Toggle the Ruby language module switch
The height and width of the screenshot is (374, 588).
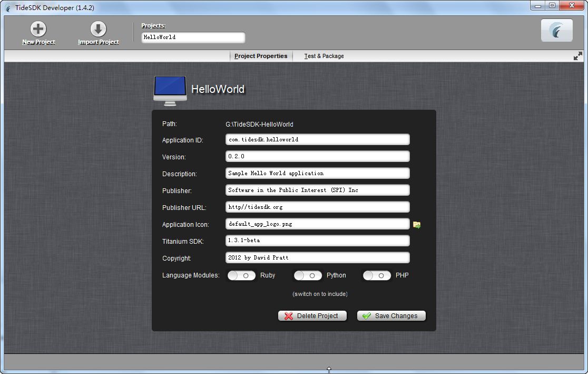241,275
